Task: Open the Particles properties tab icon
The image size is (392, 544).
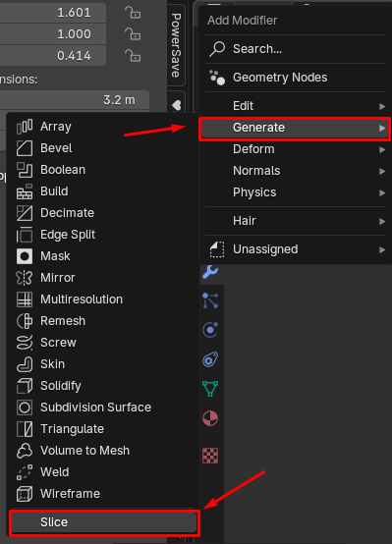Action: [210, 300]
